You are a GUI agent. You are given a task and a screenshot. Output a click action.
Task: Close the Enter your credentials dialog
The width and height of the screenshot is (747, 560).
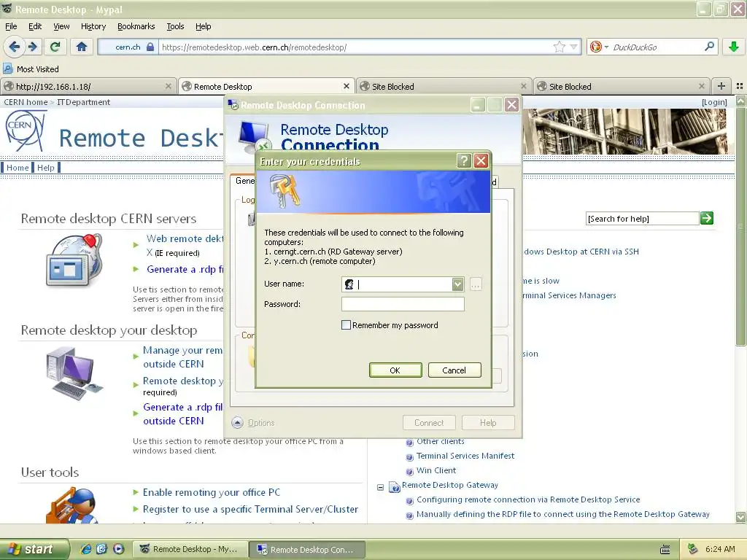[481, 161]
